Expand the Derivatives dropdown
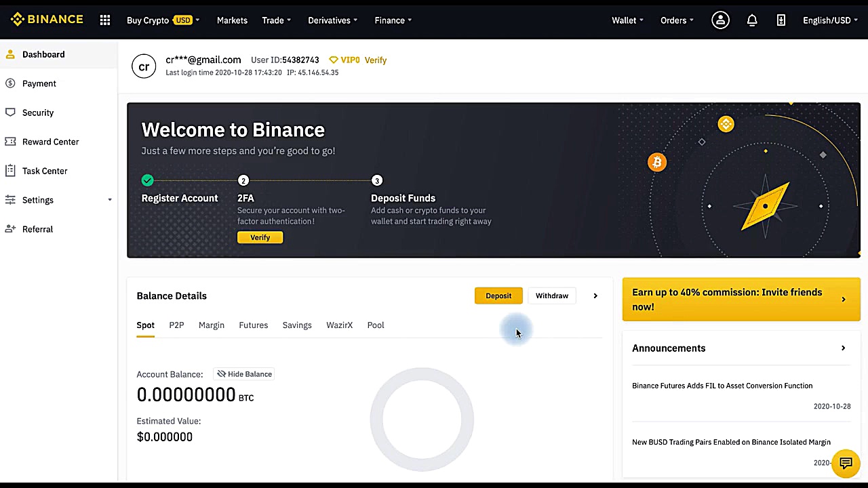Viewport: 868px width, 488px height. [x=332, y=20]
